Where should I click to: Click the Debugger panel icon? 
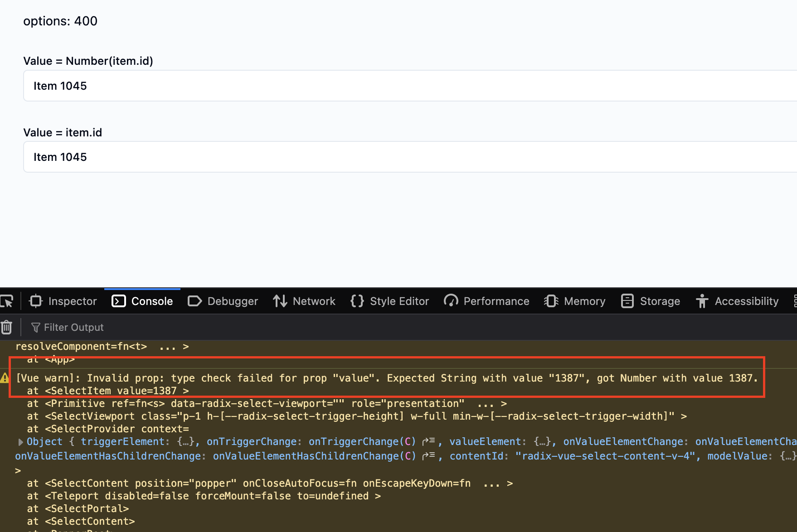click(194, 301)
